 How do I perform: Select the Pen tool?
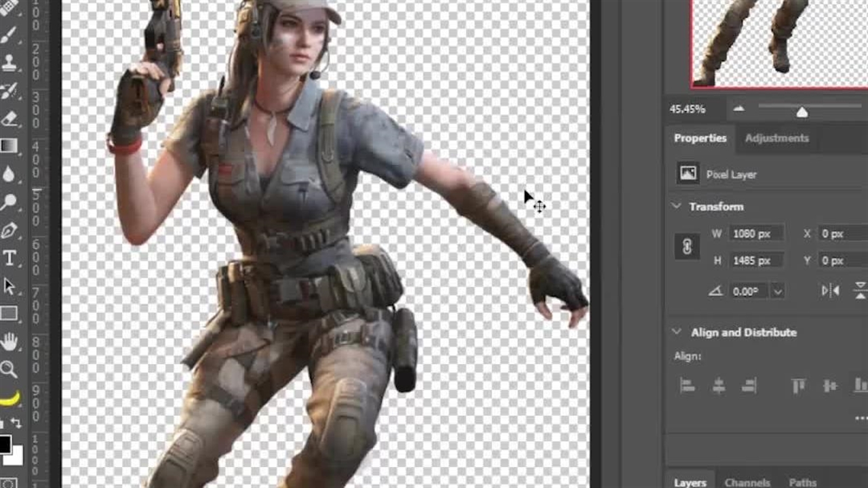click(x=9, y=231)
